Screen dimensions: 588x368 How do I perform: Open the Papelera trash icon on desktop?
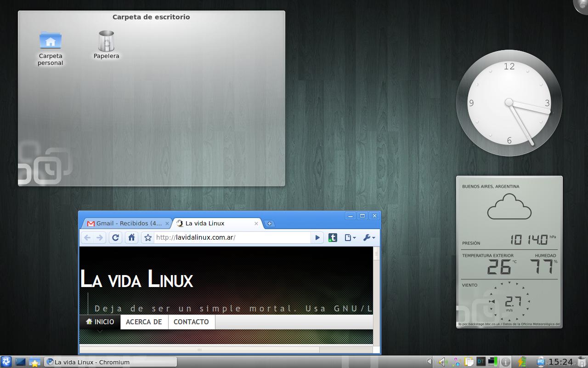coord(107,41)
